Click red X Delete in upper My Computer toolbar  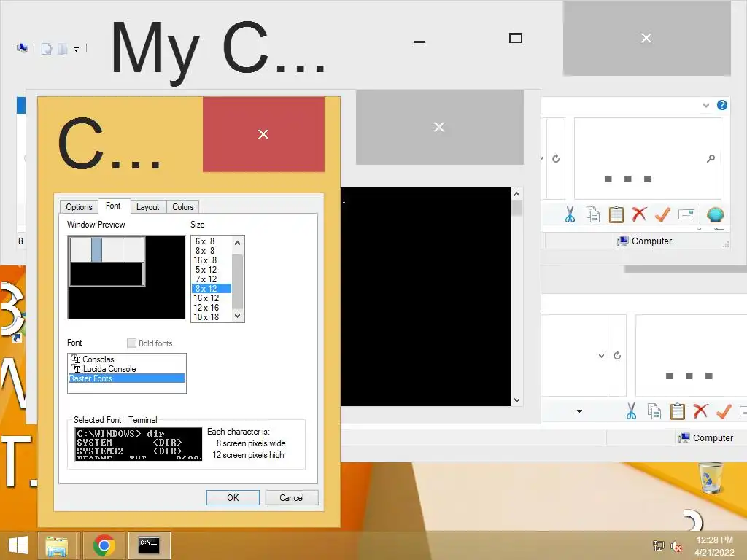pyautogui.click(x=639, y=215)
